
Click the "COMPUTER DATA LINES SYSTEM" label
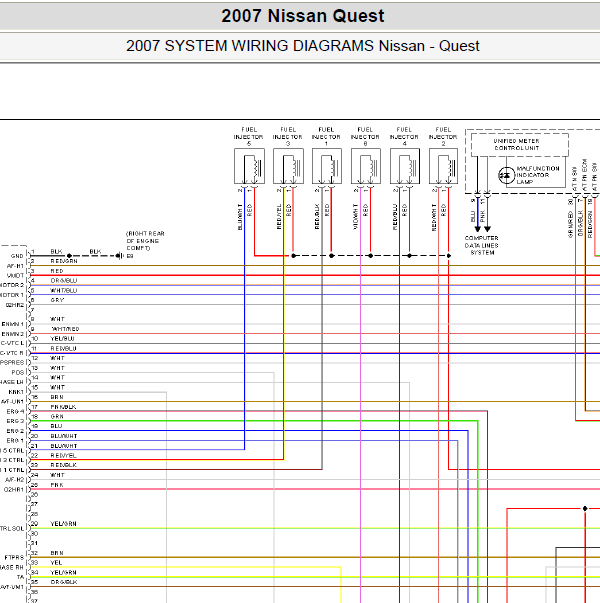[482, 245]
